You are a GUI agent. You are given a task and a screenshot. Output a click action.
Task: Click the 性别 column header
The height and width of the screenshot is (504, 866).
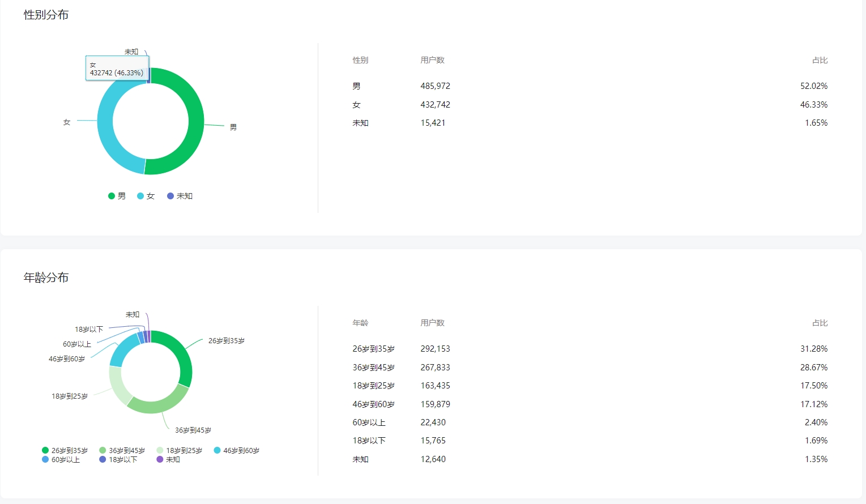click(x=360, y=60)
